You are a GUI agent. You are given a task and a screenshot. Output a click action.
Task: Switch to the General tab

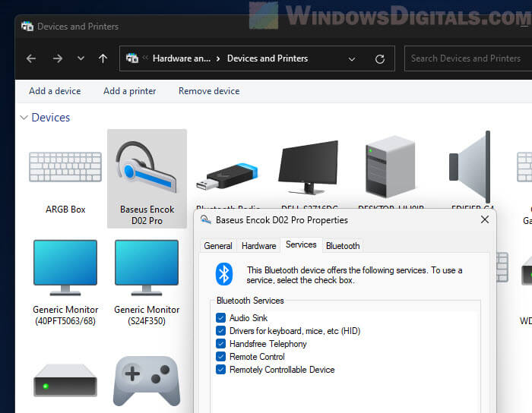click(x=218, y=246)
